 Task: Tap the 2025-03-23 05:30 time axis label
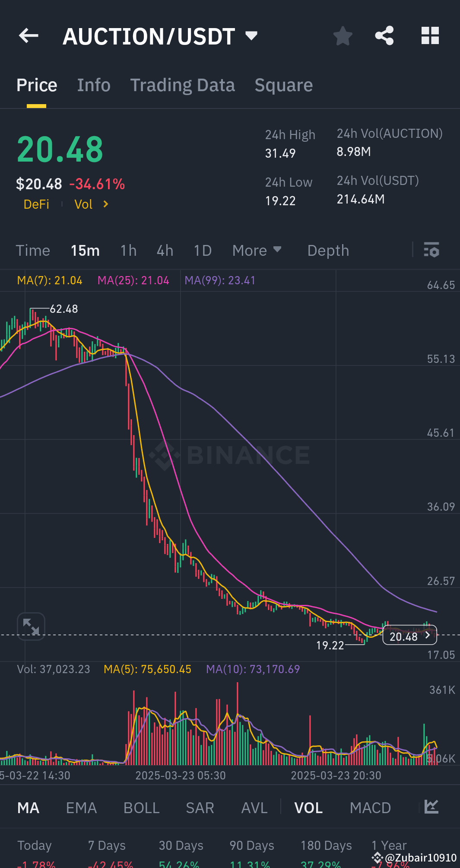pos(181,776)
